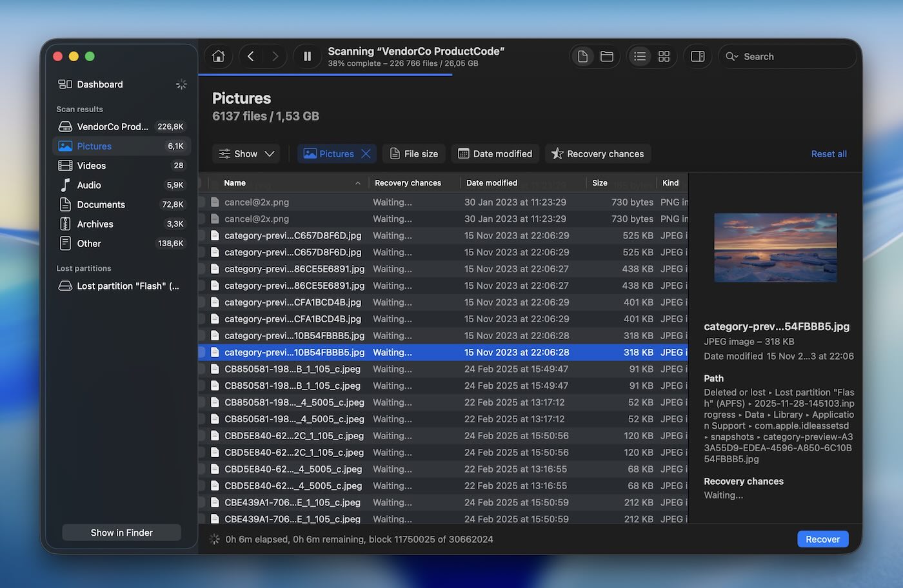Click preview filename category-prev...54FBBB5.jpg
Image resolution: width=903 pixels, height=588 pixels.
pos(777,327)
